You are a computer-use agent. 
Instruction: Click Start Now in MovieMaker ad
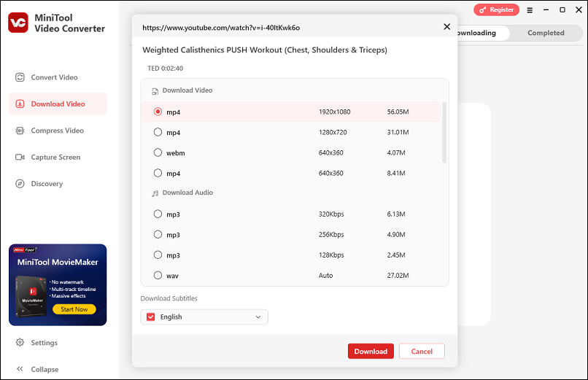click(74, 309)
